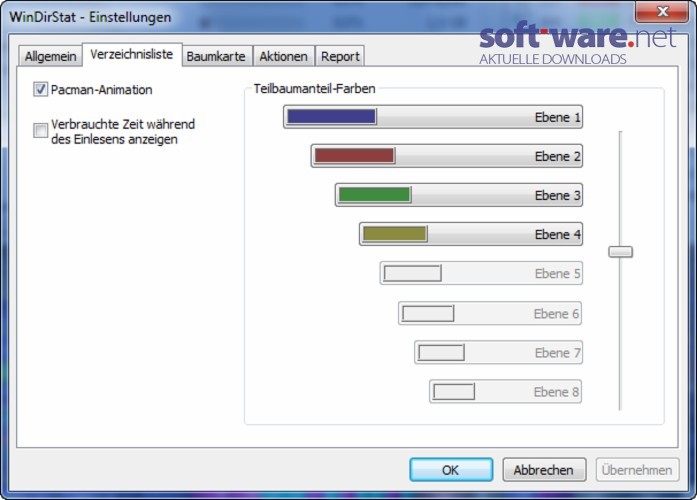Image resolution: width=697 pixels, height=500 pixels.
Task: Click the empty Ebene 6 color swatch
Action: point(428,313)
